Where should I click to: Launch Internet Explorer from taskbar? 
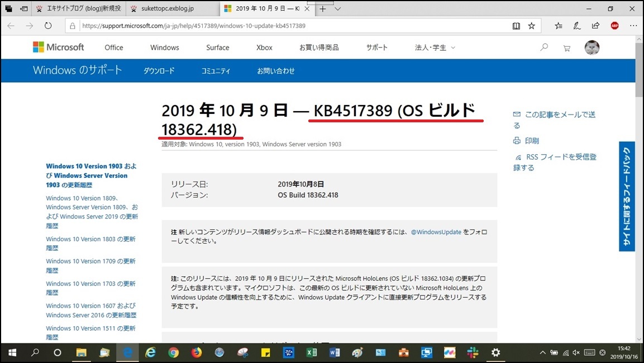151,352
